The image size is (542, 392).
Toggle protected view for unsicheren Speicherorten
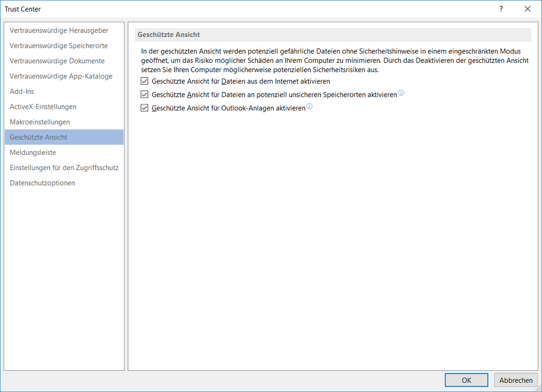[x=144, y=95]
